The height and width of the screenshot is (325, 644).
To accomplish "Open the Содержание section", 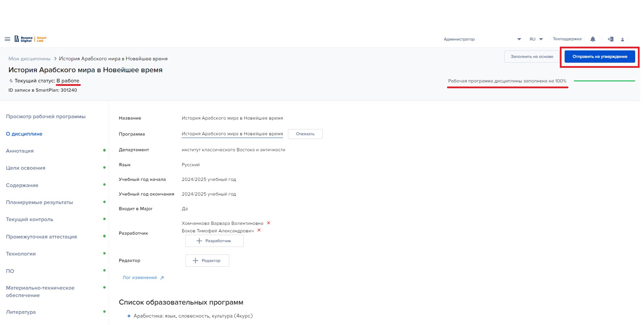I will tap(22, 185).
